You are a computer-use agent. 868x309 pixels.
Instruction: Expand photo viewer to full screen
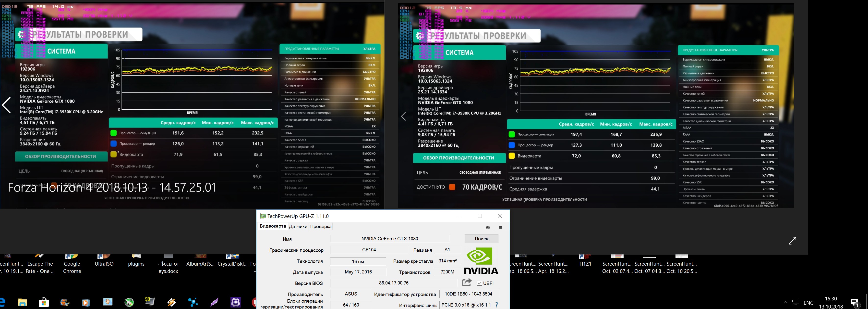coord(792,241)
